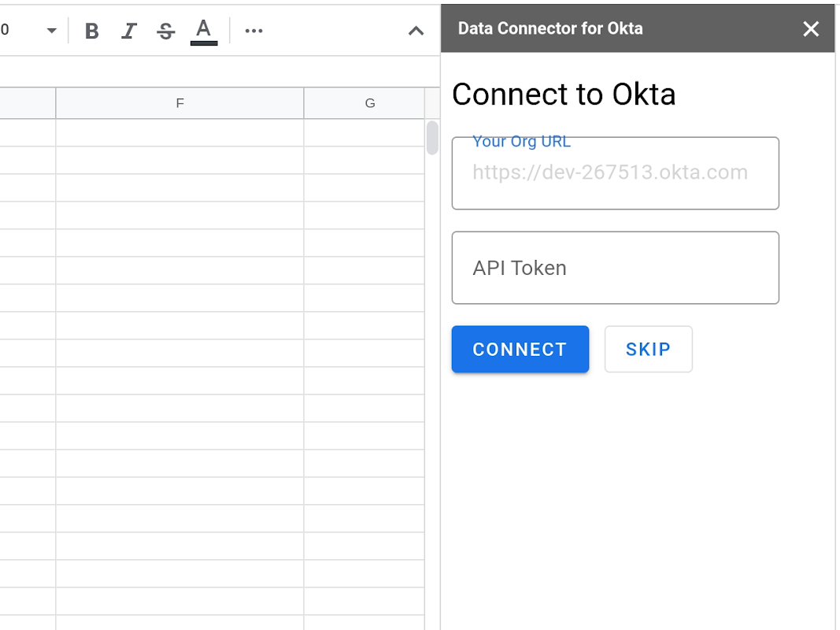Click into the API Token field

pos(615,268)
